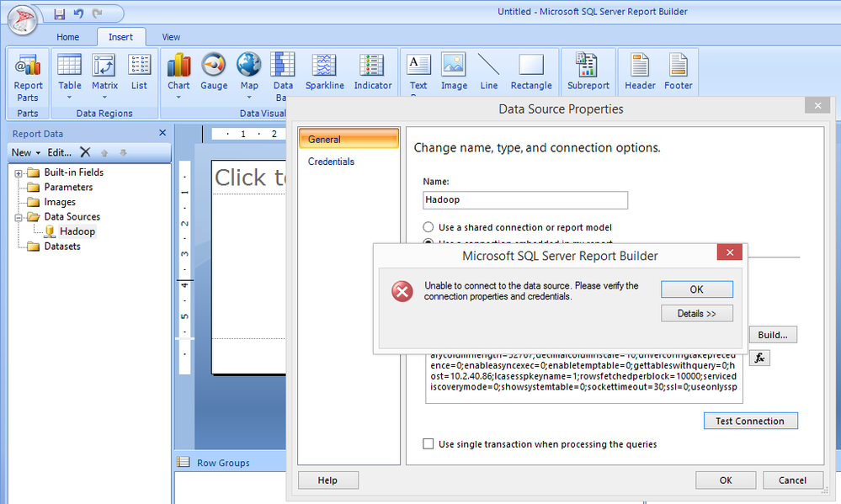
Task: Click OK in the error message box
Action: coord(697,289)
